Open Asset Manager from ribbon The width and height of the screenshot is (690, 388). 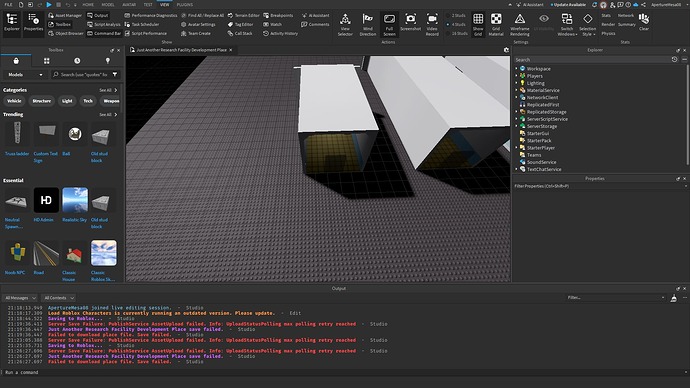[65, 15]
